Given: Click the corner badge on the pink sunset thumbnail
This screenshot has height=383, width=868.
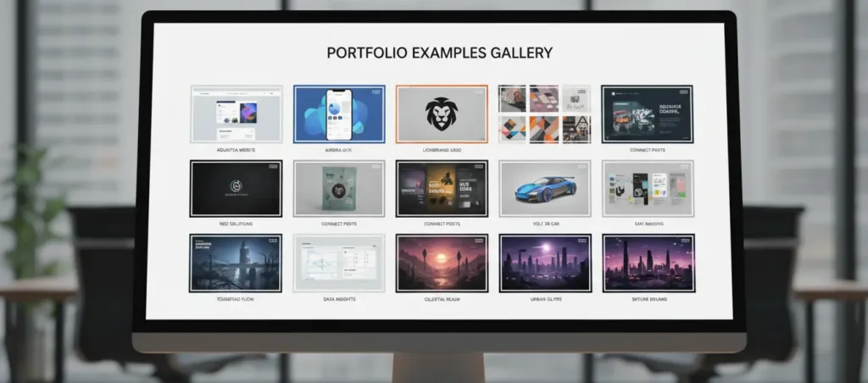Looking at the screenshot, I should (x=479, y=241).
